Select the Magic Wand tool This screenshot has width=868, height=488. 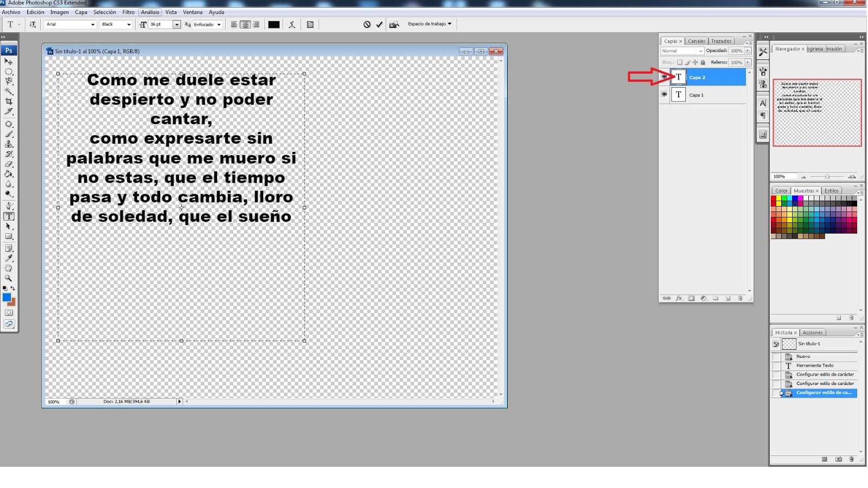(x=9, y=92)
